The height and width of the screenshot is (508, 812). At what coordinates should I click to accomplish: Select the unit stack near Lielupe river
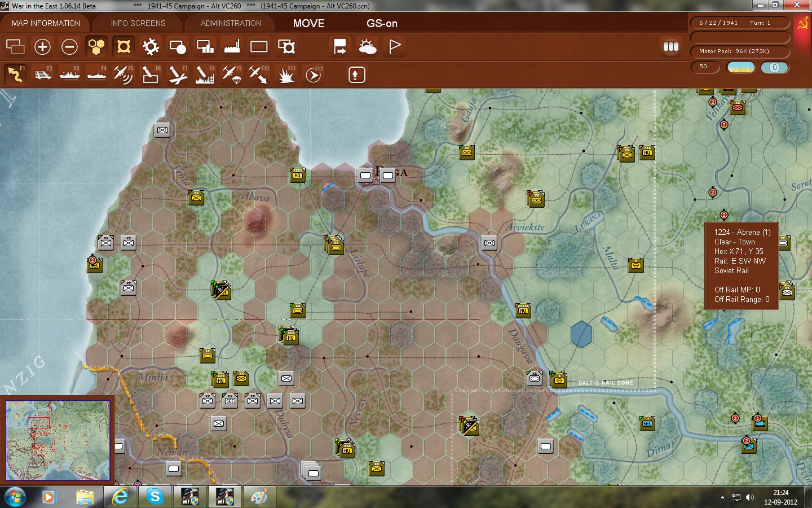[x=335, y=246]
